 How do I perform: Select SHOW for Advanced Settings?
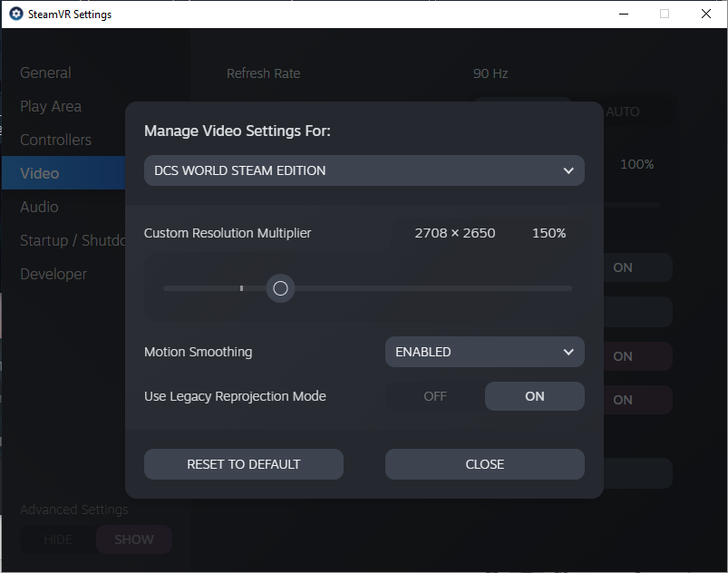click(134, 539)
